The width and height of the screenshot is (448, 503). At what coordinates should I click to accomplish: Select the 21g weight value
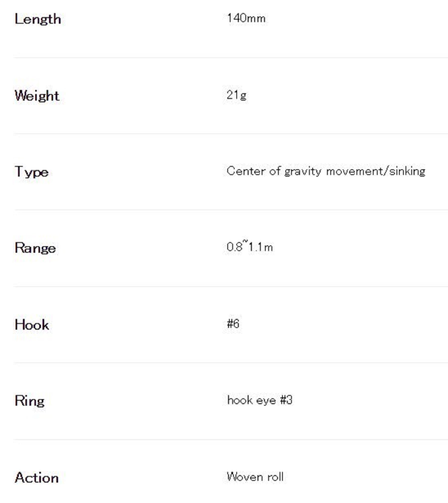point(236,95)
